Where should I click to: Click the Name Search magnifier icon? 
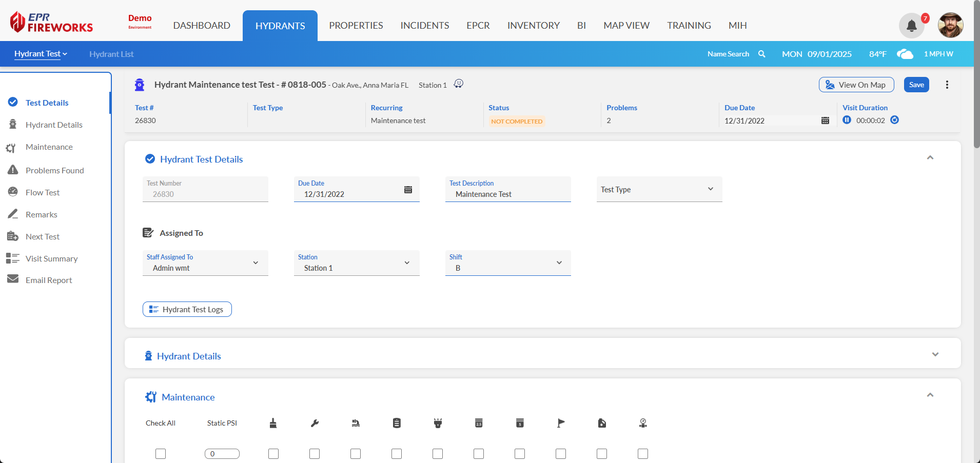[762, 54]
